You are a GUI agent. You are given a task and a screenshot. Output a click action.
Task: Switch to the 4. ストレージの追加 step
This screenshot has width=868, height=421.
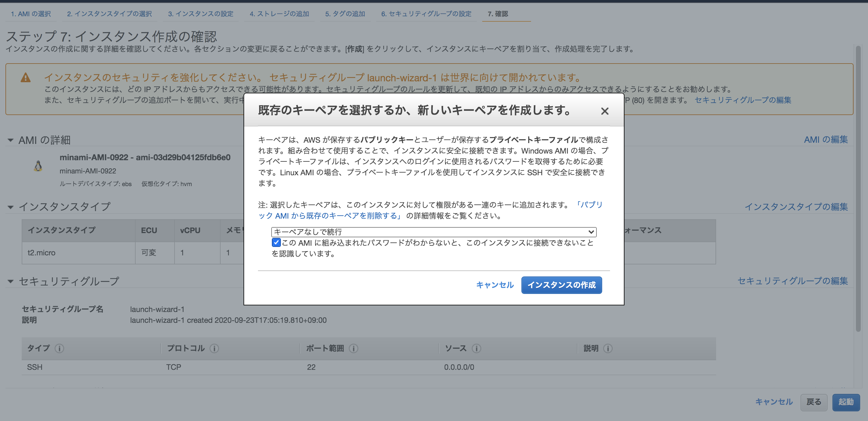coord(279,14)
